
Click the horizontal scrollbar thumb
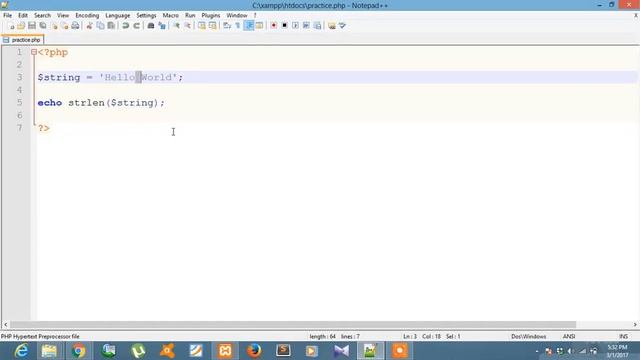click(x=293, y=324)
